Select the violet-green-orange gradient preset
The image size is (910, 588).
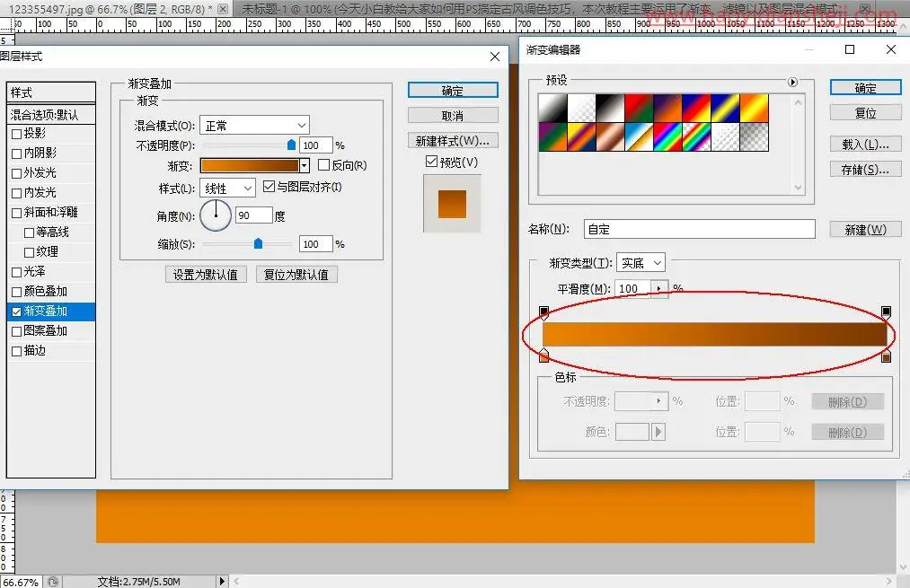[x=552, y=136]
